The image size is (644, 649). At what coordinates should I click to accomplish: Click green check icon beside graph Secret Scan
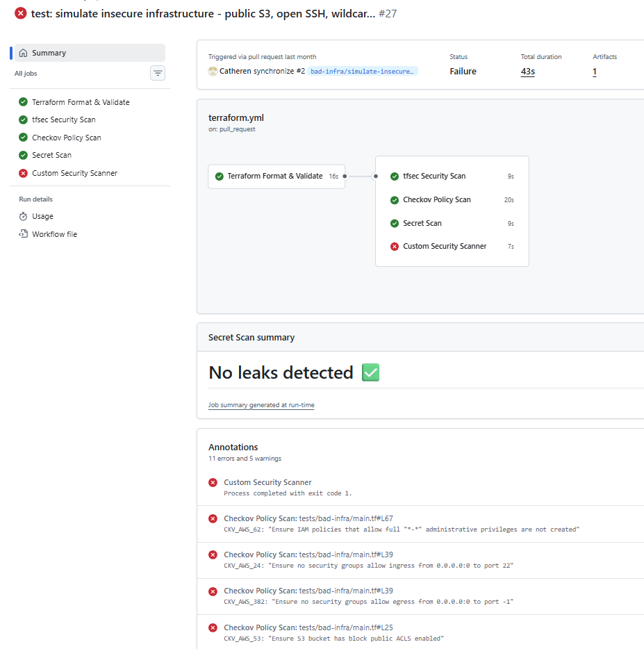(x=395, y=224)
